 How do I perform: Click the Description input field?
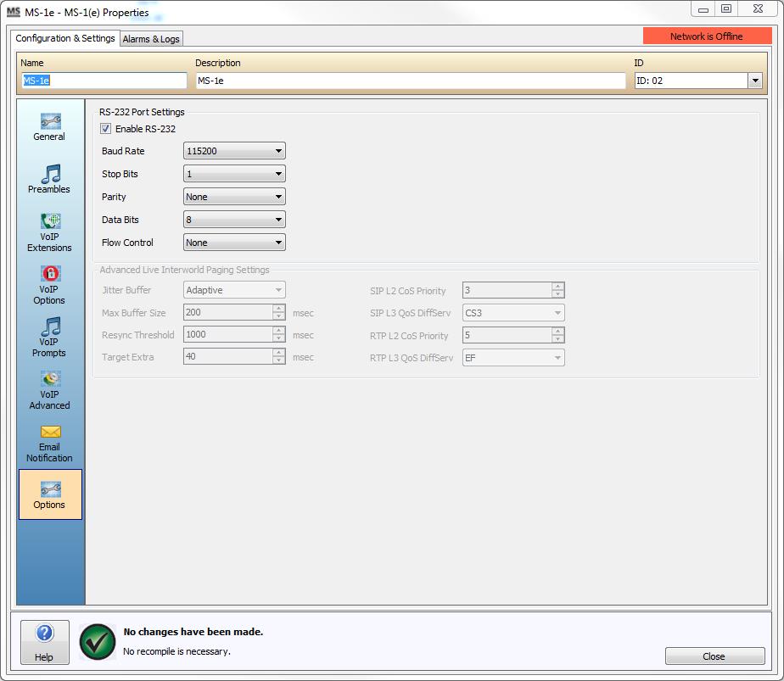[411, 81]
